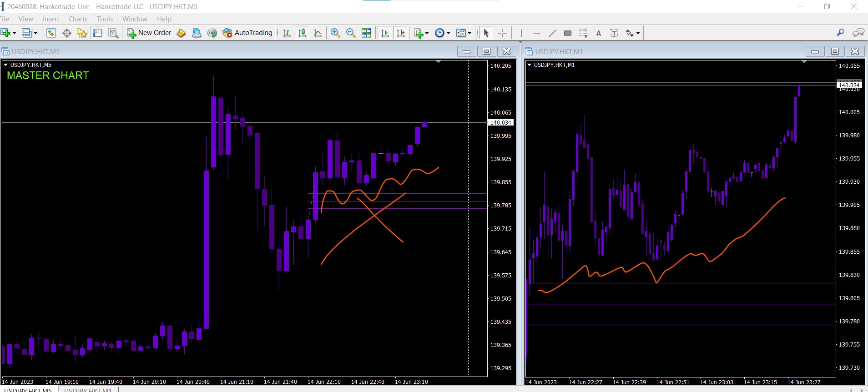Maximize the USDJPY.HKT,M1 chart window
The width and height of the screenshot is (868, 392).
coord(835,51)
